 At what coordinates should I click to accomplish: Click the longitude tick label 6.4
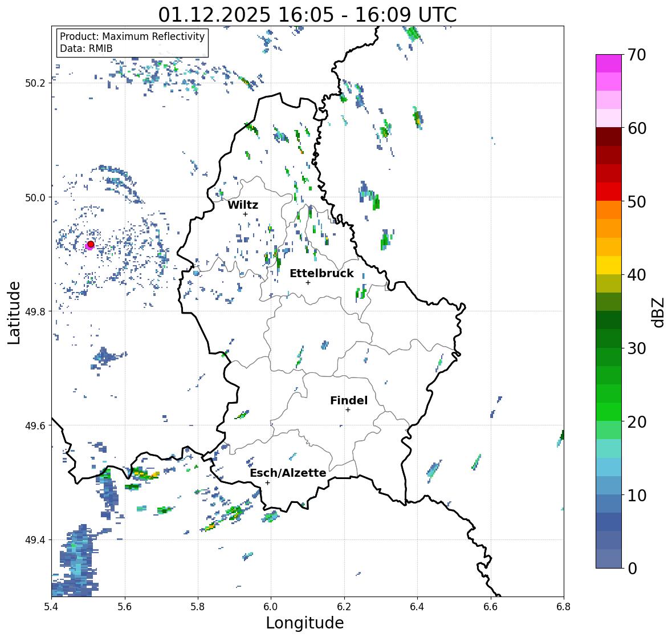tap(417, 607)
